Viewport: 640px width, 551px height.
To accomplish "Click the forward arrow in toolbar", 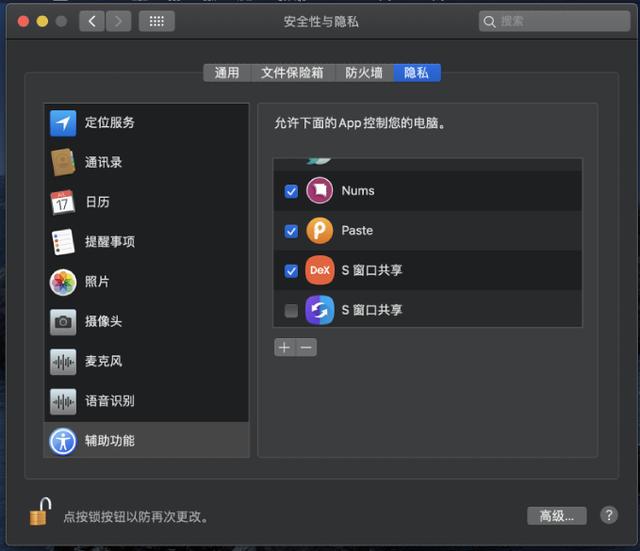I will pyautogui.click(x=118, y=21).
